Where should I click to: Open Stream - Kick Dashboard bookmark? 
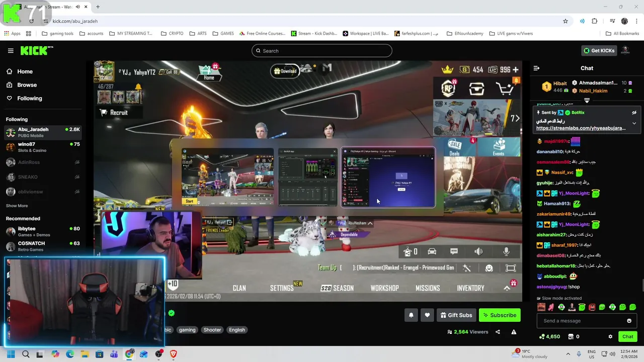pyautogui.click(x=314, y=34)
